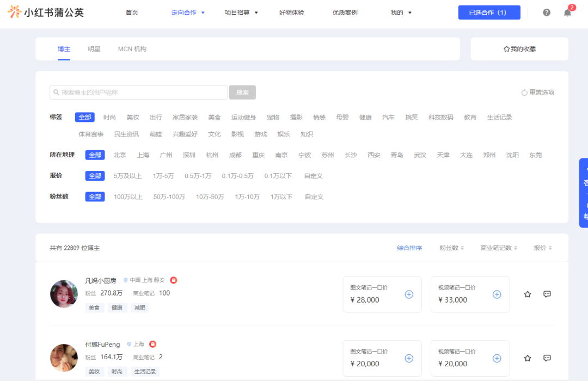This screenshot has height=381, width=588.
Task: Add 凡妈小厨房 视频笔记 price plus icon
Action: click(x=497, y=294)
